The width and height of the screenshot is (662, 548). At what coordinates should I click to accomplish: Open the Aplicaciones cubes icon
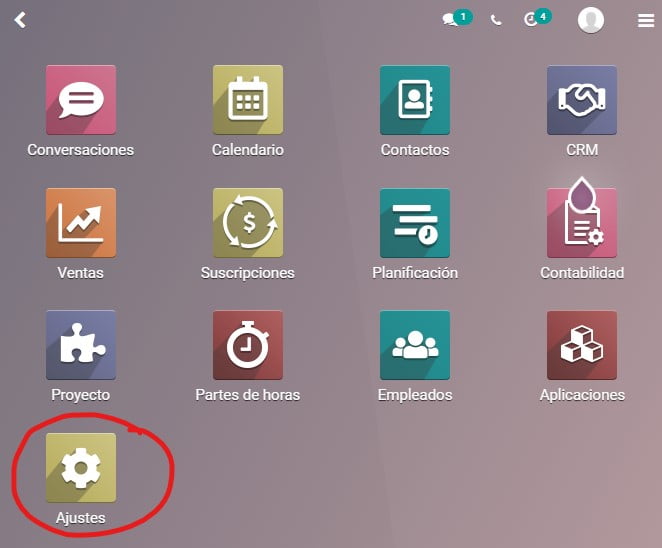582,345
